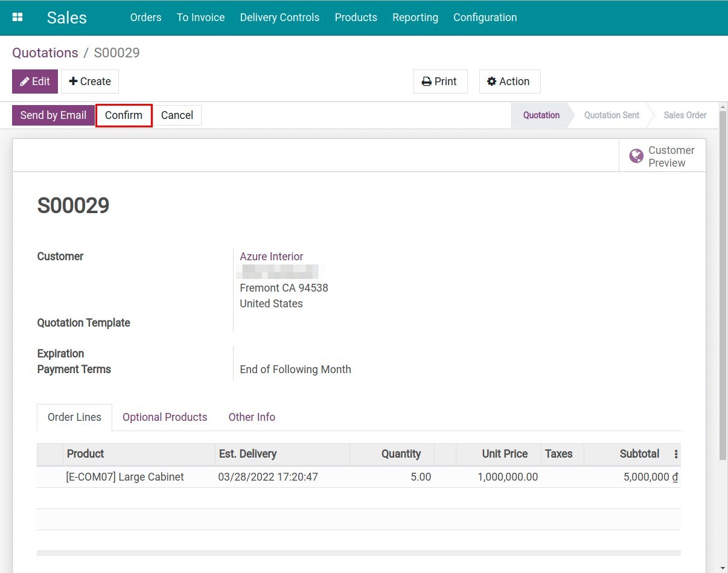Sort by Unit Price column header
This screenshot has height=573, width=728.
coord(498,454)
